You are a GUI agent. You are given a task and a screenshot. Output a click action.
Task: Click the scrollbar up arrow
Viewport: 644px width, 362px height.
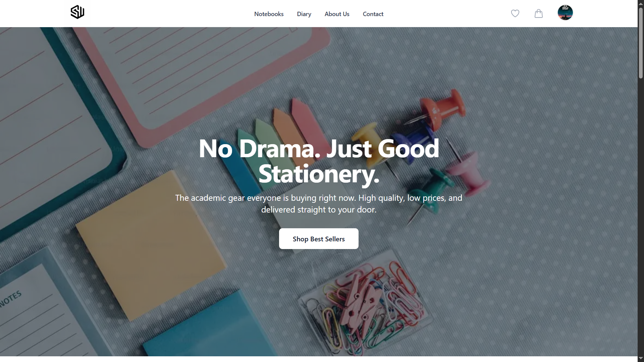pyautogui.click(x=641, y=3)
